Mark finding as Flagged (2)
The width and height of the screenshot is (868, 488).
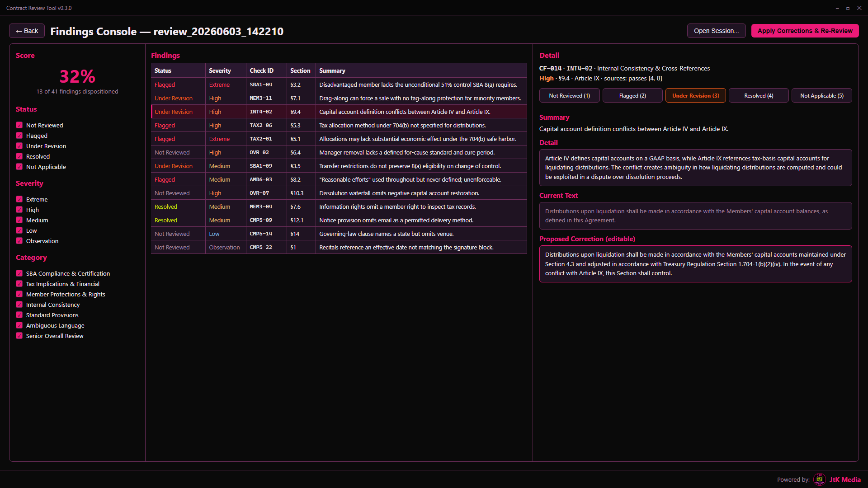[632, 95]
